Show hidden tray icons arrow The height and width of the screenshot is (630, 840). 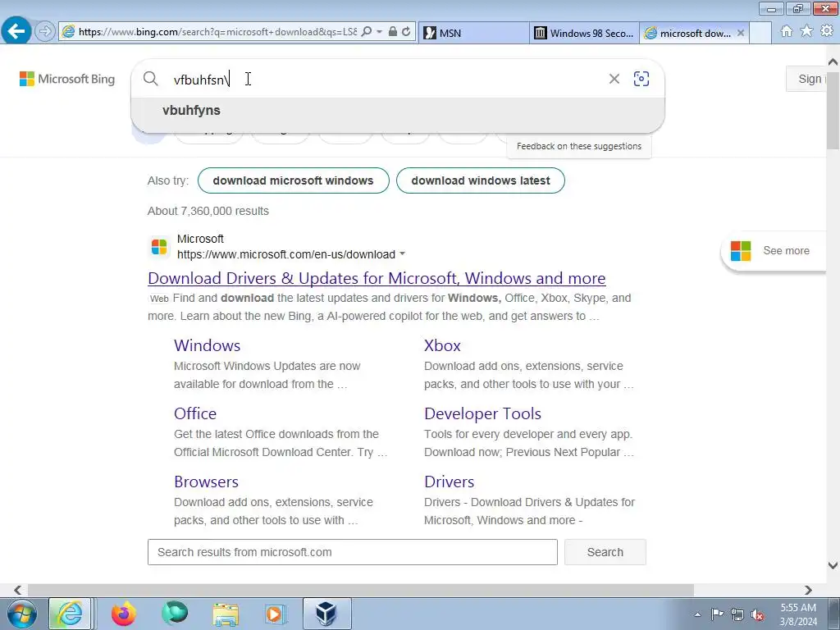point(697,614)
